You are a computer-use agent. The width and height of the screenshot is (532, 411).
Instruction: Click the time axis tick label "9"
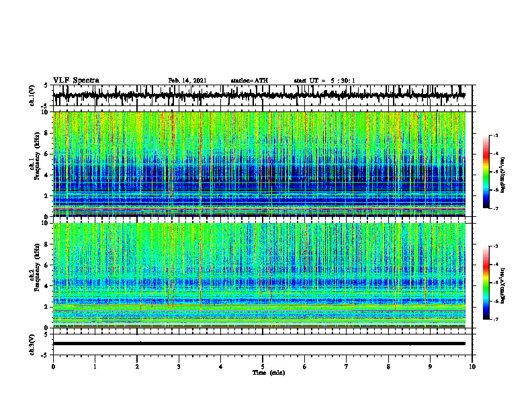[x=430, y=367]
